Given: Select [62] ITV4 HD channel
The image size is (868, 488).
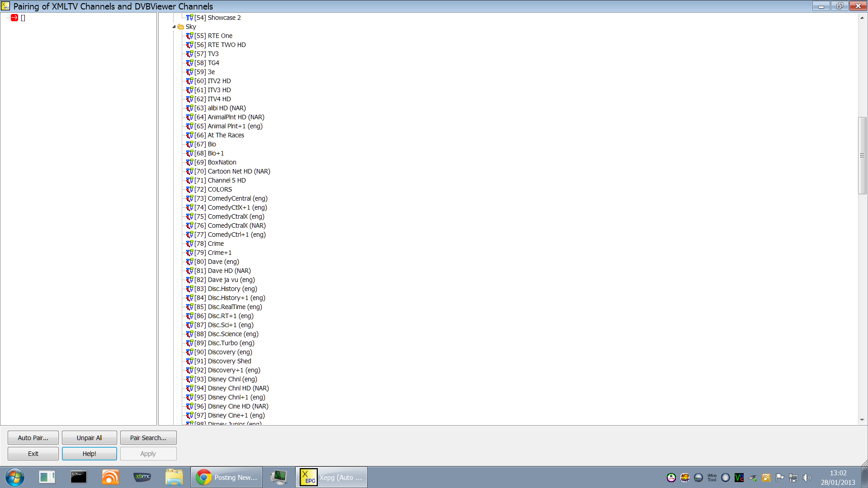Looking at the screenshot, I should 212,99.
